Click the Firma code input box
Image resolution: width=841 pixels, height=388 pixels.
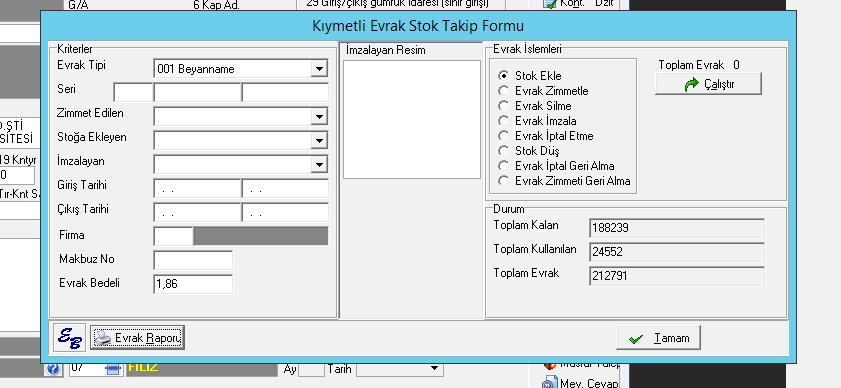(173, 237)
